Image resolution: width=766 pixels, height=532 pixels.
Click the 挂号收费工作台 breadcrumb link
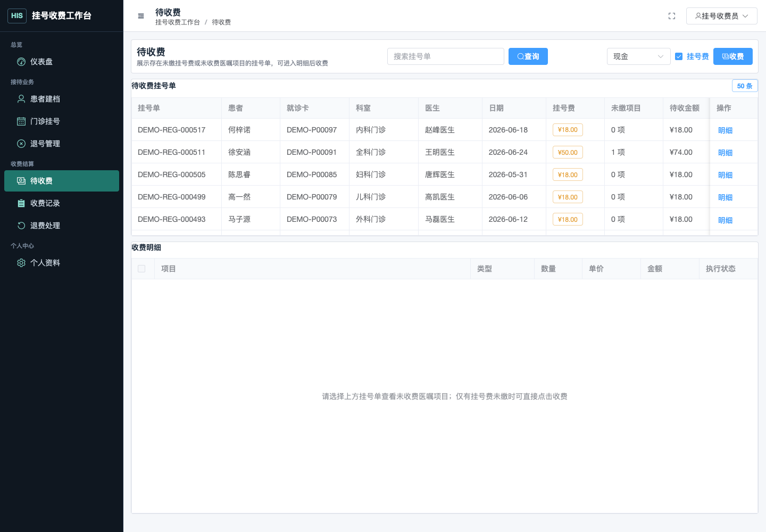[178, 22]
